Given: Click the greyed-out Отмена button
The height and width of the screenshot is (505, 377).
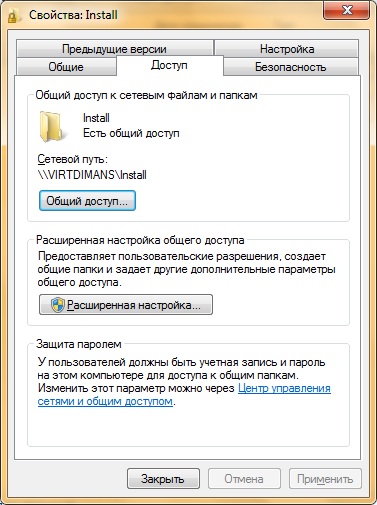Looking at the screenshot, I should click(x=244, y=479).
